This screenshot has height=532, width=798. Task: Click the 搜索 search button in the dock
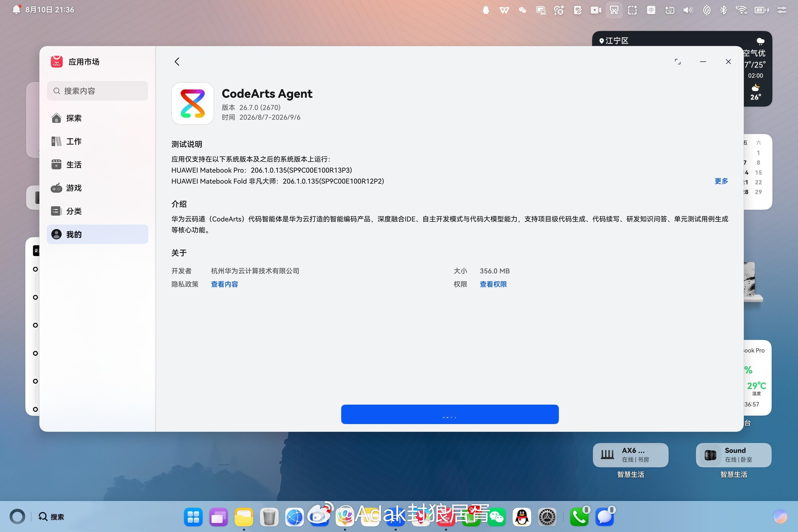(51, 517)
